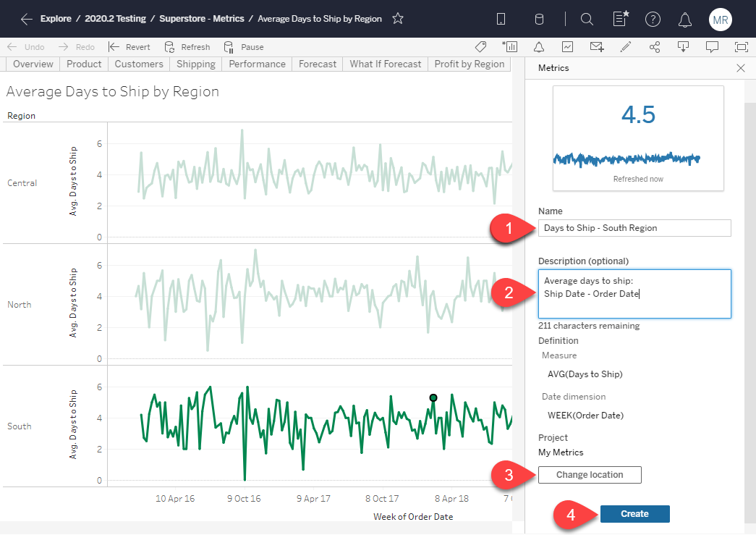Click the Edit pencil icon
The width and height of the screenshot is (756, 535).
coord(626,47)
